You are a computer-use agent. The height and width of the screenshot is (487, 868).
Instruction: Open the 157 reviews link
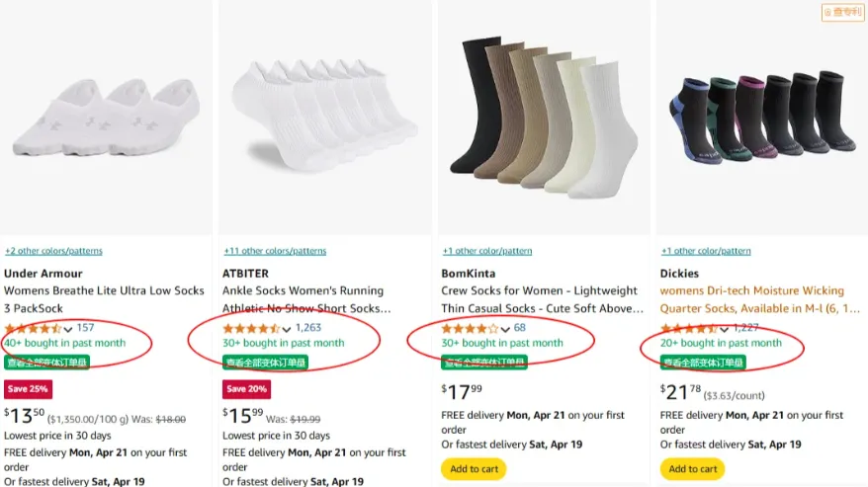[x=85, y=328]
